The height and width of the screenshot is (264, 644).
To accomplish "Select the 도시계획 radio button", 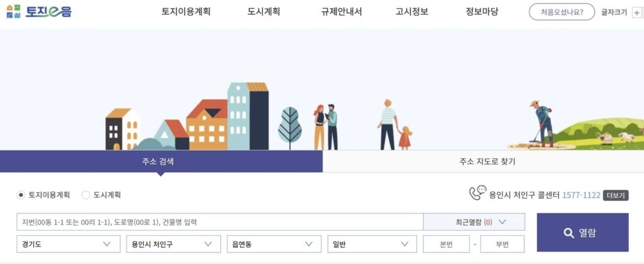I will coord(86,195).
